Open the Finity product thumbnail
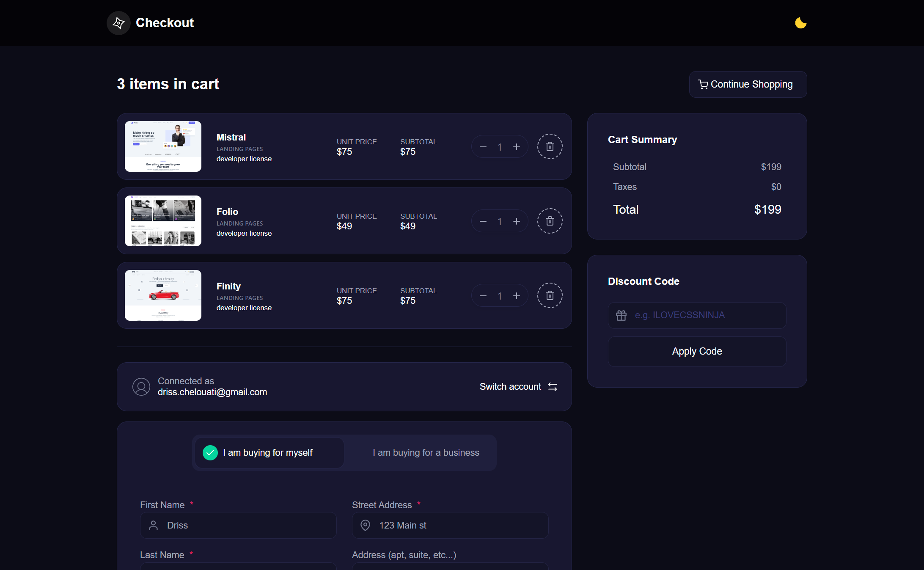924x570 pixels. click(x=163, y=295)
